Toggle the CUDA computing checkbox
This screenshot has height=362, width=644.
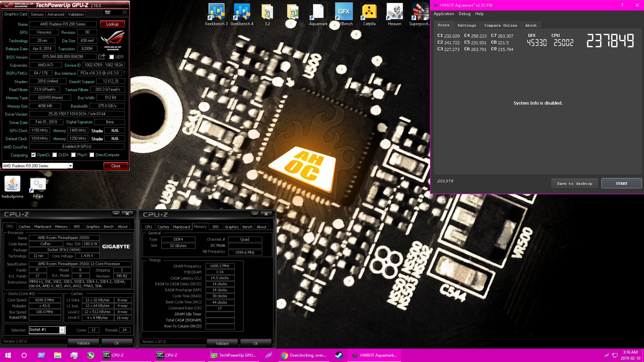55,155
